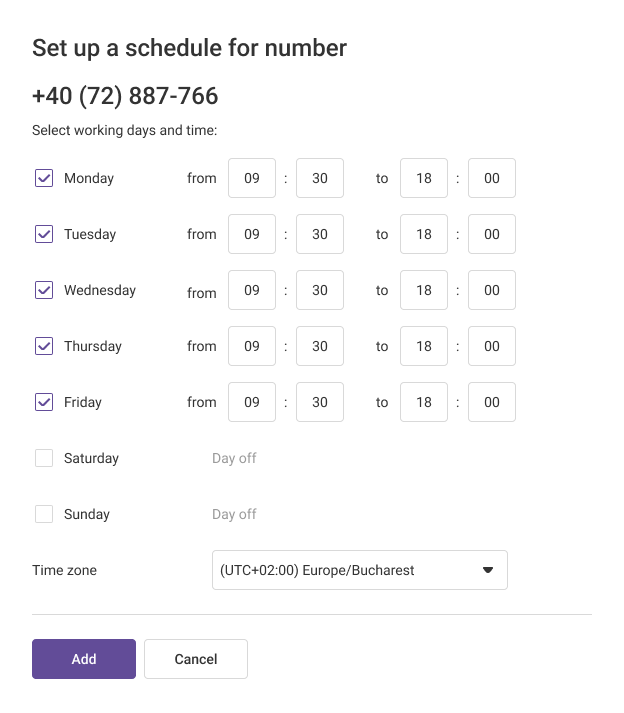The image size is (624, 713).
Task: Edit Monday's start hour field
Action: click(x=252, y=178)
